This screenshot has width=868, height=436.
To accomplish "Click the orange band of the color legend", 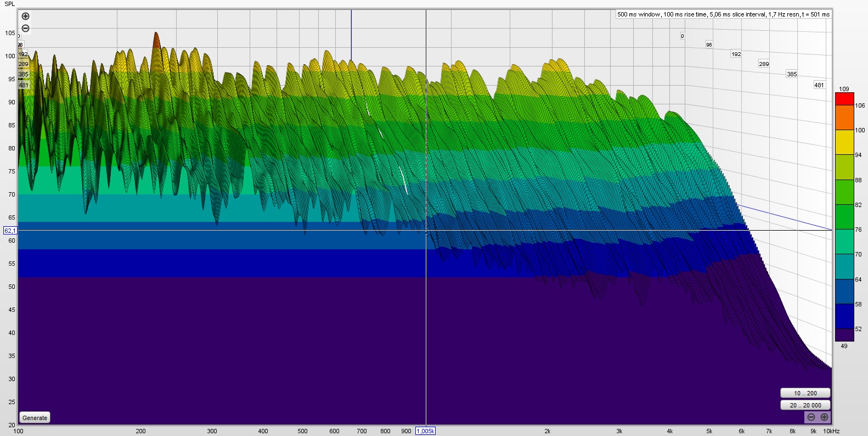I will (x=844, y=118).
